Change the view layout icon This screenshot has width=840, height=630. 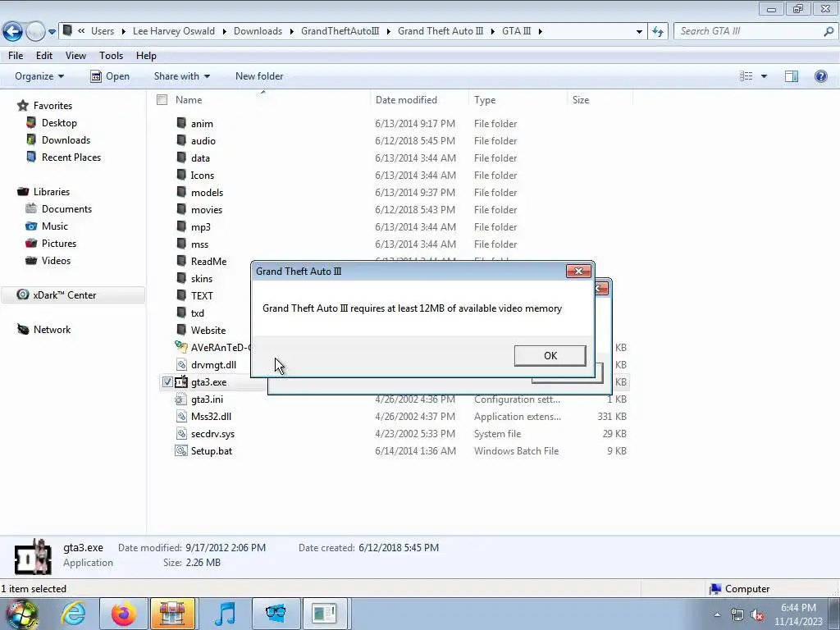(x=746, y=76)
